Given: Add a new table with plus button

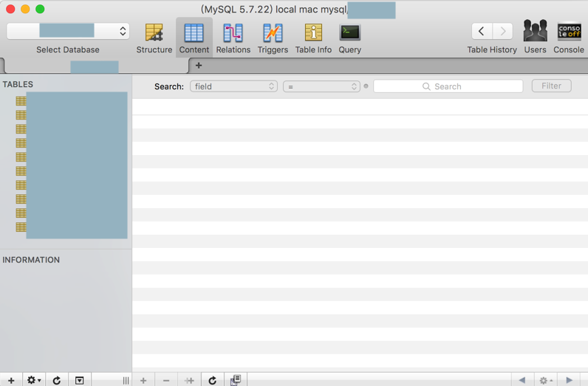Looking at the screenshot, I should (11, 380).
